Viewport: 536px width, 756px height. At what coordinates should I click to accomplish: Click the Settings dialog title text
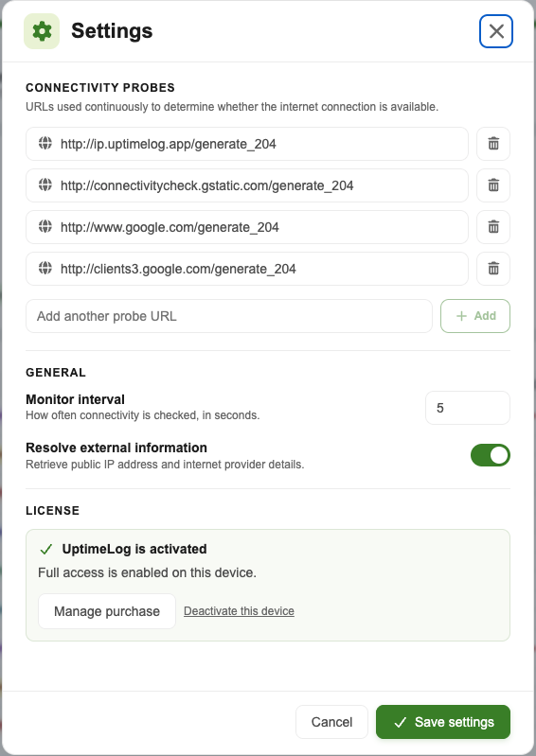pos(112,31)
